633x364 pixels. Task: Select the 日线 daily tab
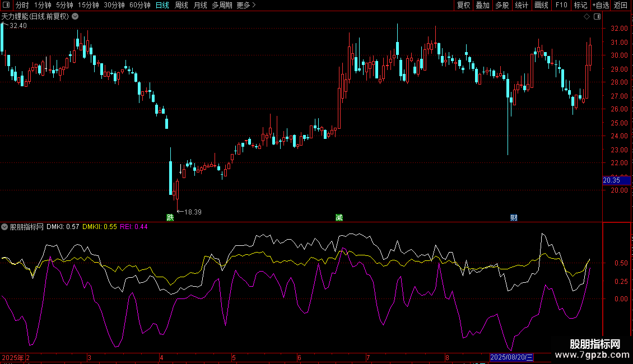point(162,5)
